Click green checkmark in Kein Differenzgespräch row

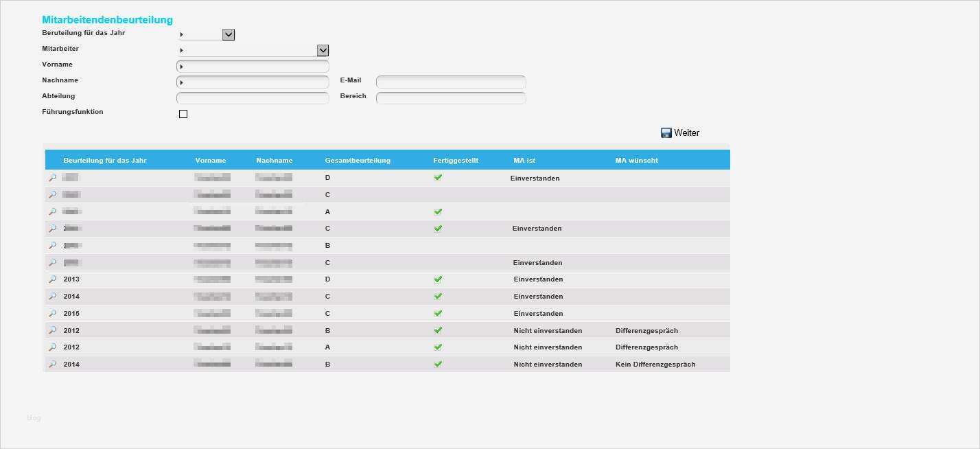[x=438, y=364]
